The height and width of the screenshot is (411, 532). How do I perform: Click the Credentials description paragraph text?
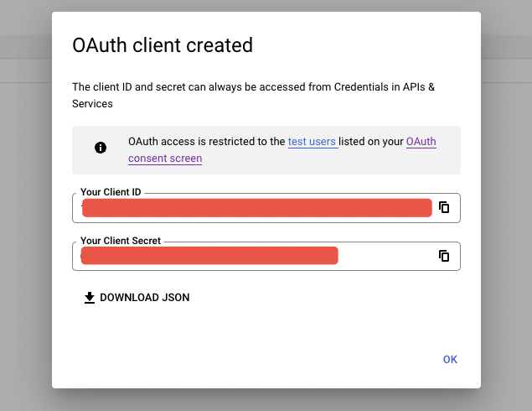[x=254, y=95]
